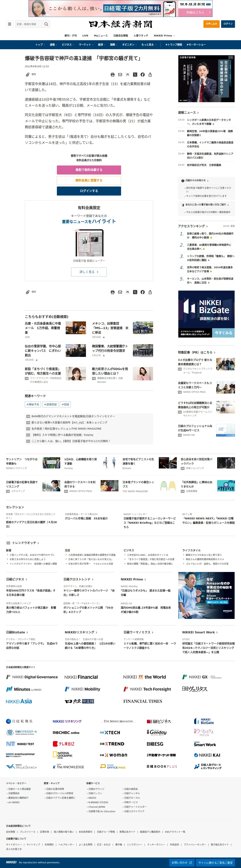Save the article using the clip icon below the member box
The image size is (241, 868).
point(28,292)
